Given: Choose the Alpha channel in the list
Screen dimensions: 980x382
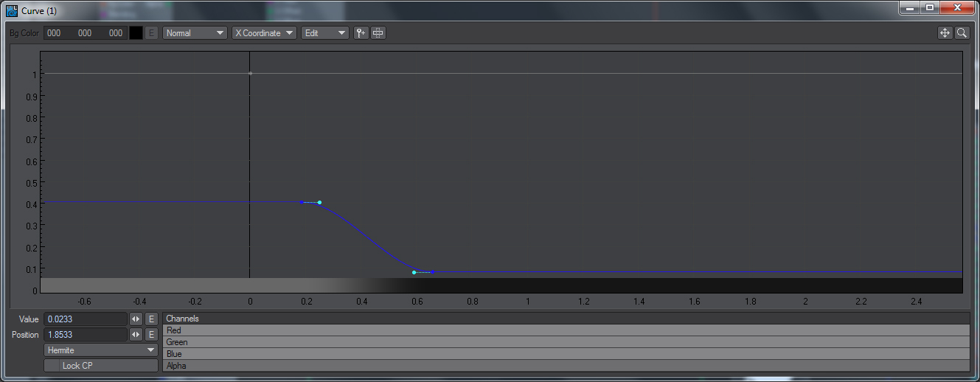Looking at the screenshot, I should click(x=566, y=366).
